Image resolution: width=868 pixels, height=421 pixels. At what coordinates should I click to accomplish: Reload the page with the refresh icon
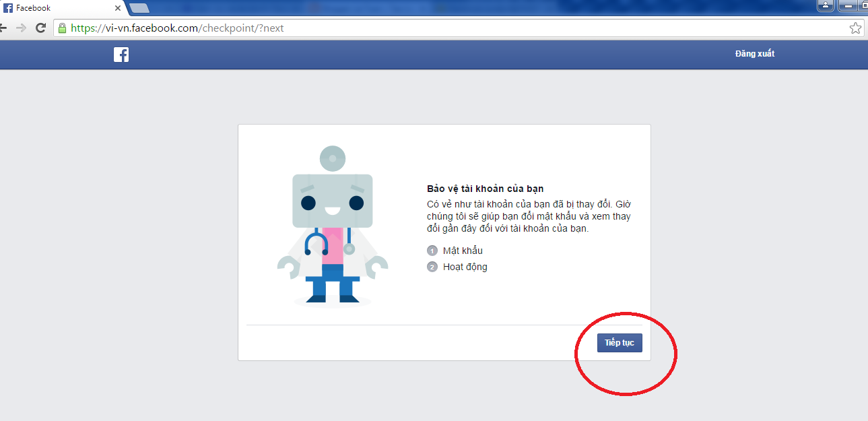[40, 28]
